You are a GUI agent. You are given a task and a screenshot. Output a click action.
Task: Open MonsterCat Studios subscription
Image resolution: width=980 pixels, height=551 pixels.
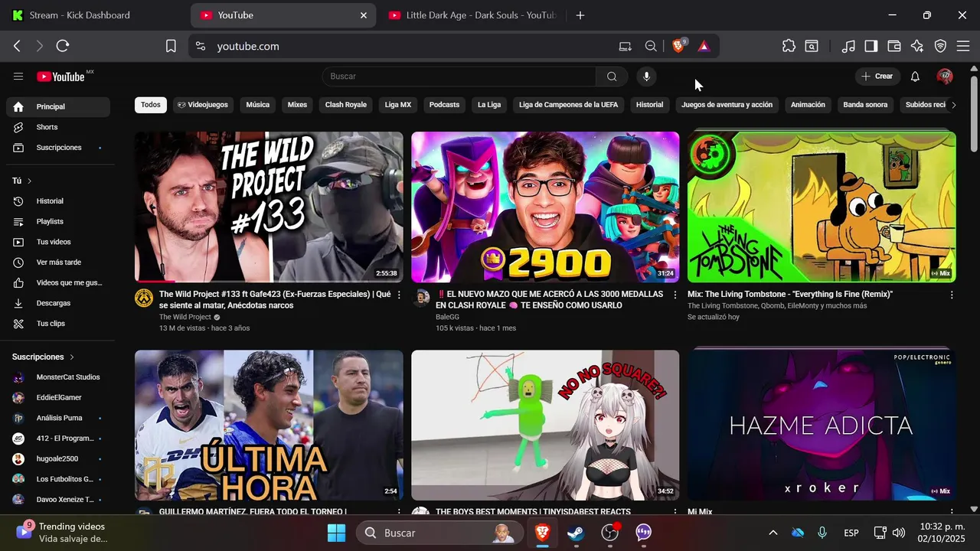pos(58,377)
